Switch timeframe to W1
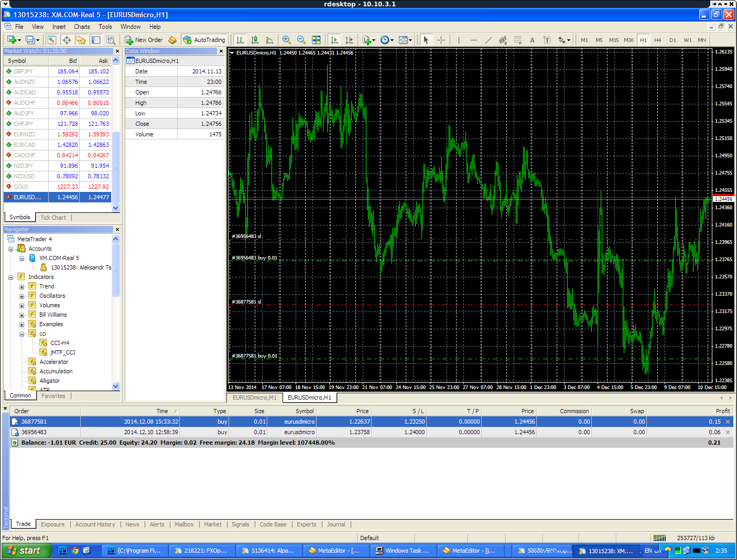 coord(687,40)
